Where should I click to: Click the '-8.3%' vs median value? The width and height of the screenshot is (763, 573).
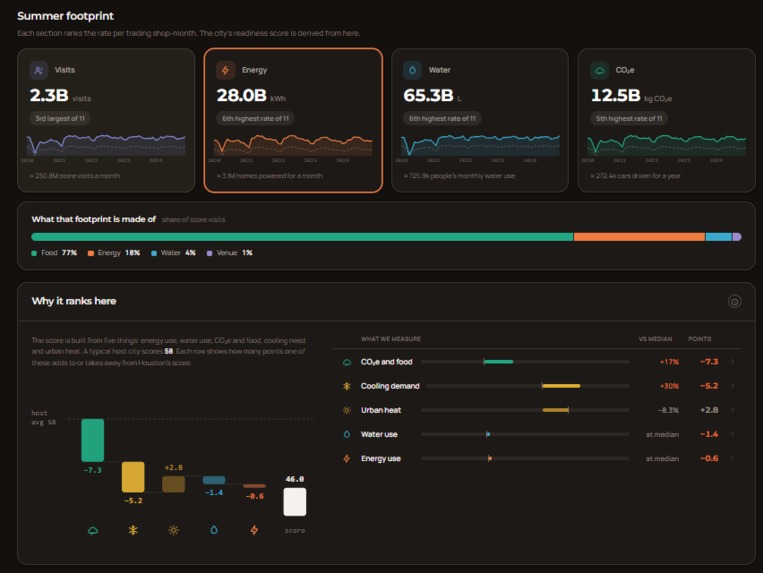[x=668, y=410]
